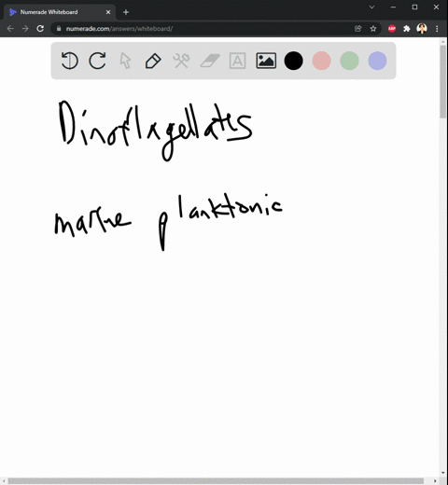Bookmark this page with star icon
448x485 pixels.
[x=373, y=29]
